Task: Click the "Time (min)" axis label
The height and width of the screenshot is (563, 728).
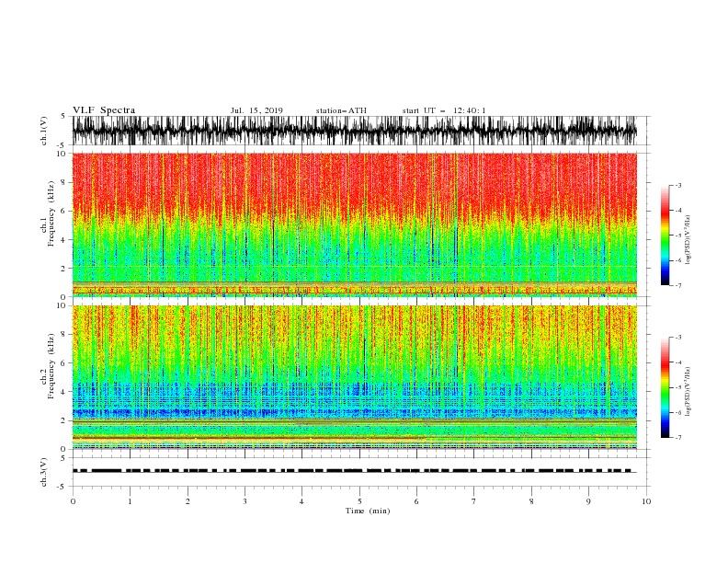Action: 368,511
